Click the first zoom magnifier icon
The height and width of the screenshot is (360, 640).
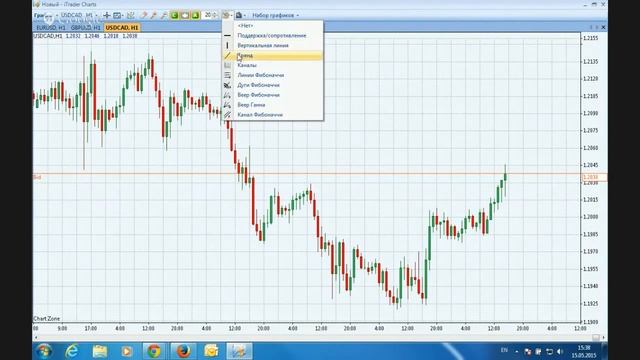(144, 16)
